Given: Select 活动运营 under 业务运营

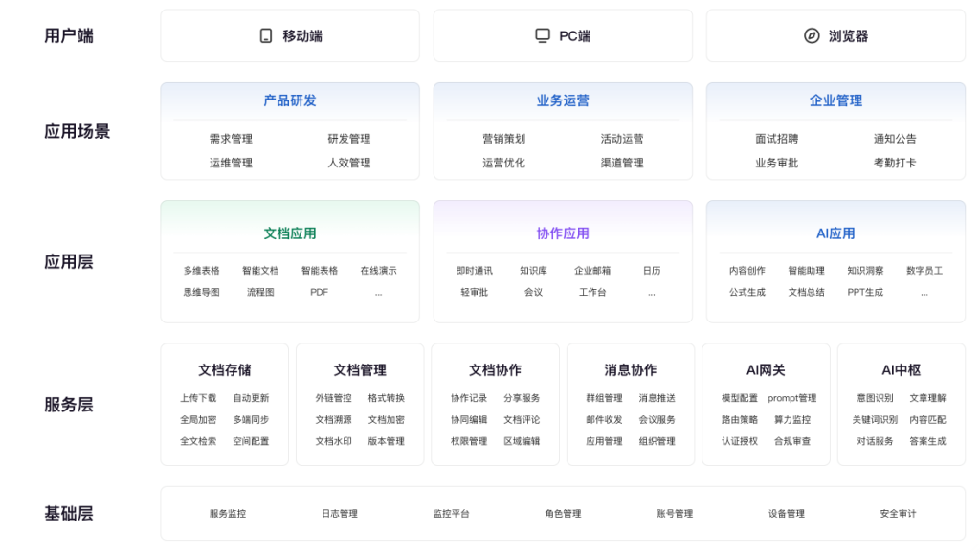Looking at the screenshot, I should 622,139.
